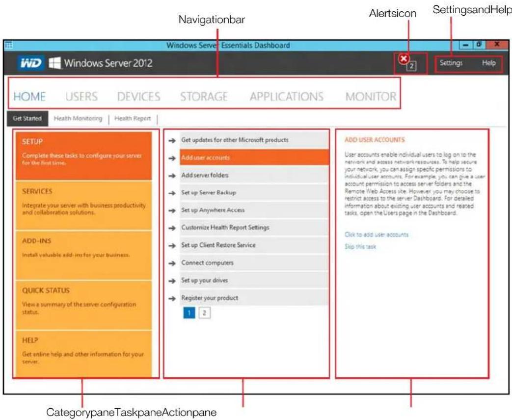Open the MONITOR section

tap(371, 97)
